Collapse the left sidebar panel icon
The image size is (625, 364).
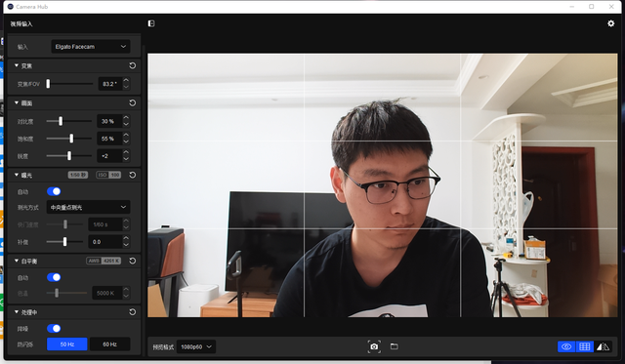pyautogui.click(x=151, y=23)
